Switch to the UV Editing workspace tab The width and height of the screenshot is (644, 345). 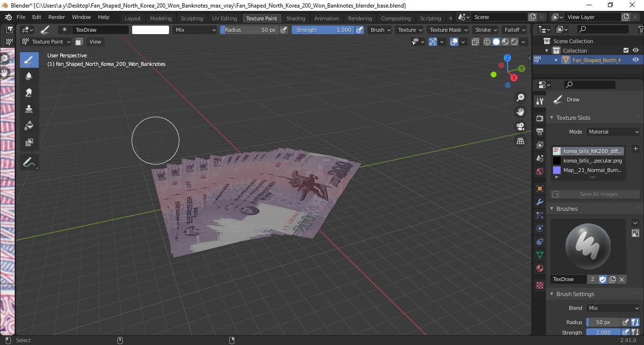tap(224, 18)
